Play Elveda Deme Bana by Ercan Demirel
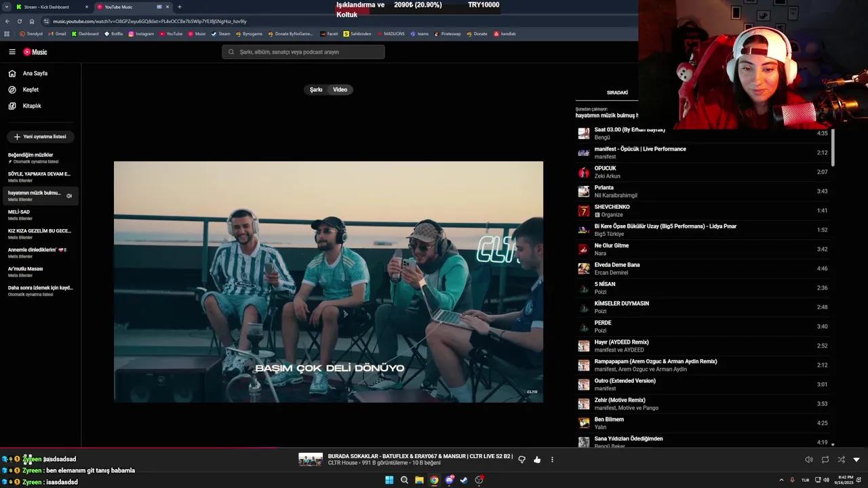Image resolution: width=868 pixels, height=488 pixels. tap(703, 268)
